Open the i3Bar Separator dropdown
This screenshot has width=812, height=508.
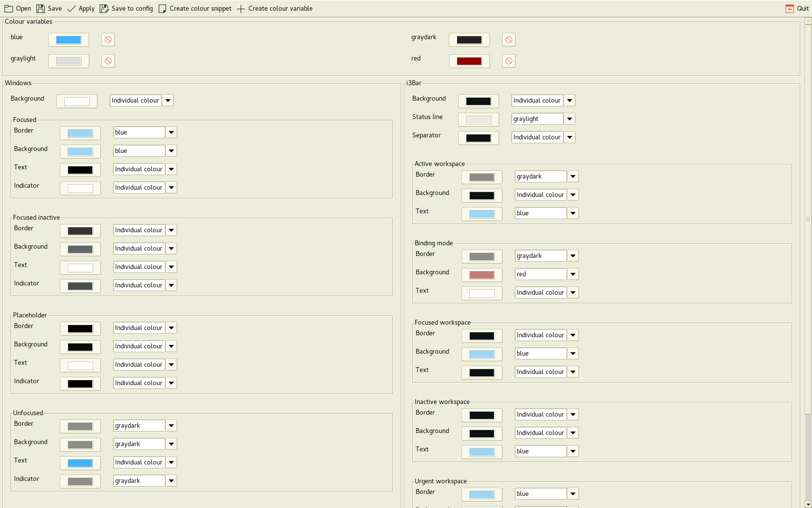point(569,137)
